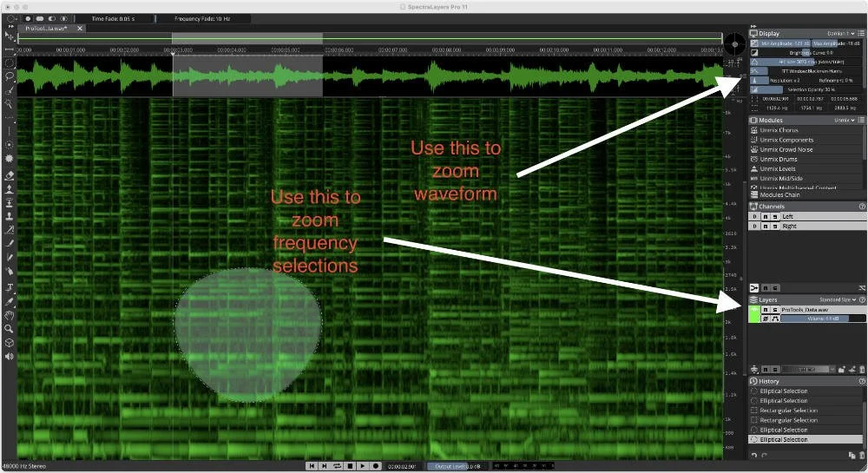
Task: Click the Redo arrow in History panel
Action: 764,456
